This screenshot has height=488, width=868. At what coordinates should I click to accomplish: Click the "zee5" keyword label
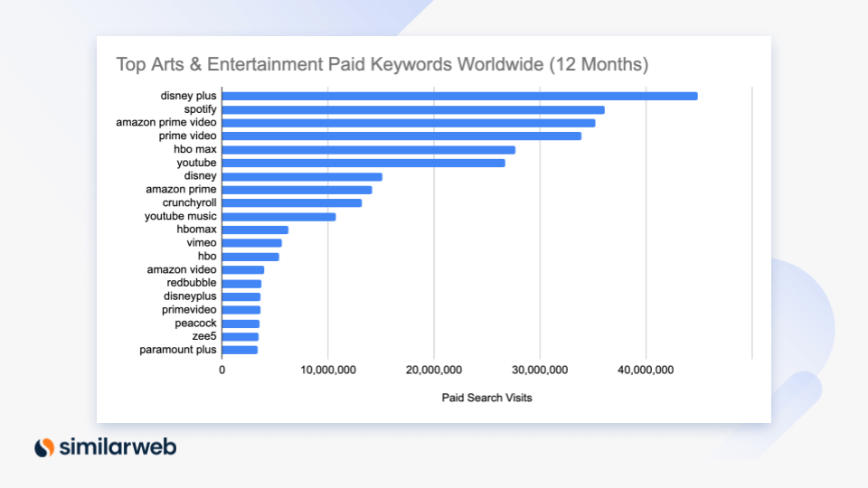pos(204,336)
